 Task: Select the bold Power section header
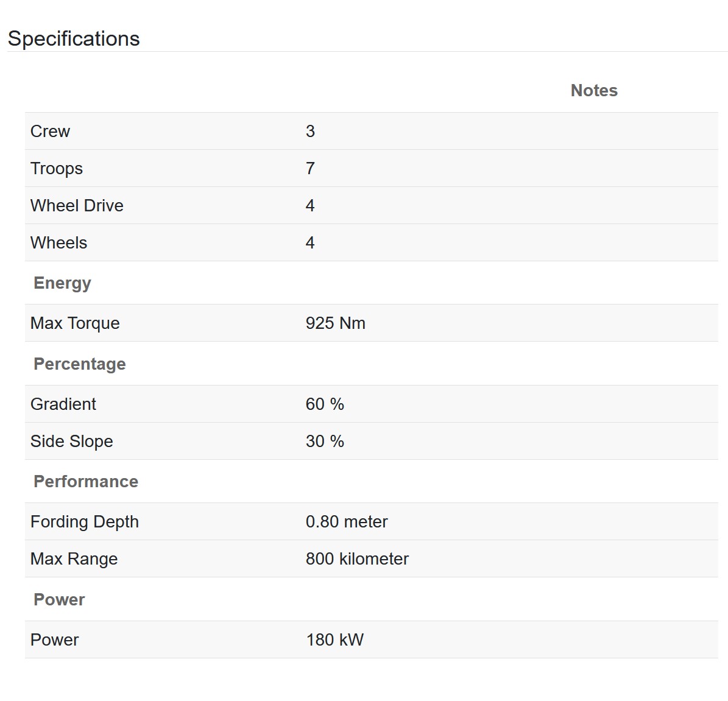[x=60, y=599]
